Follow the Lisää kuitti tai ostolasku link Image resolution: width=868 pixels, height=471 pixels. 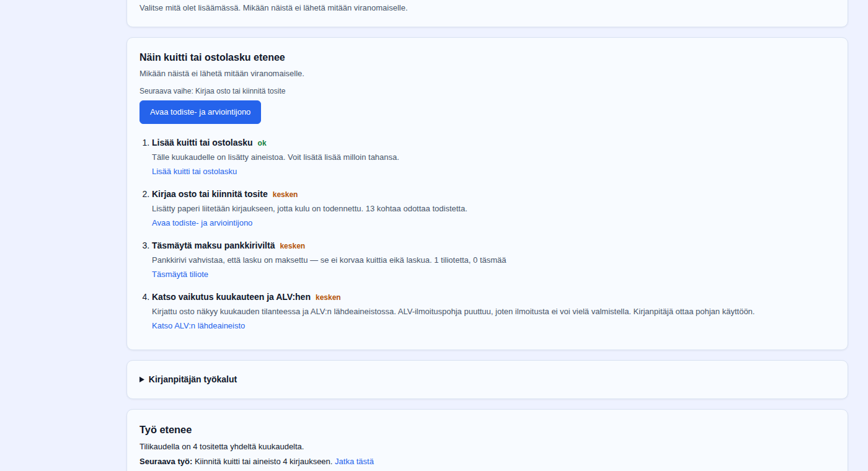(194, 172)
